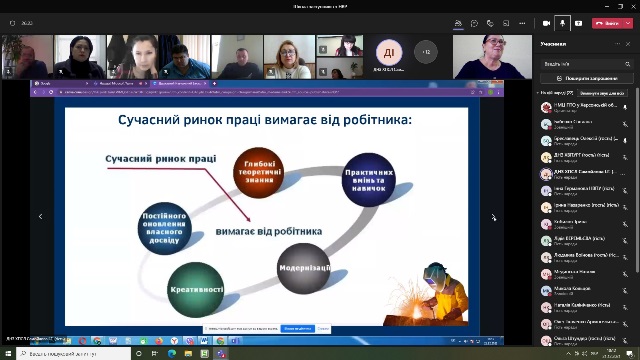Click the red leave meeting button

click(x=608, y=23)
